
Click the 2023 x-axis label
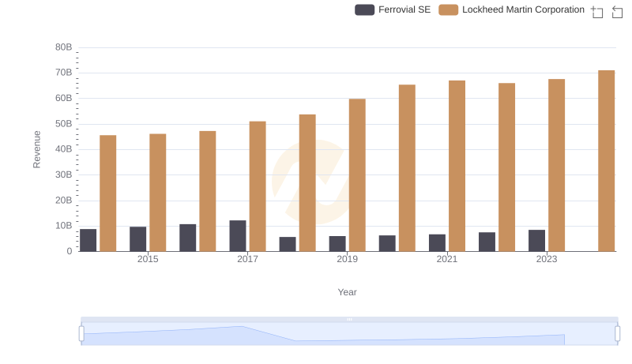tap(547, 259)
